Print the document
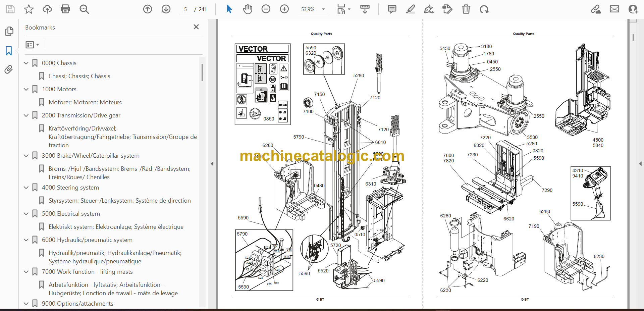Screen dimensions: 644x311 [x=65, y=9]
